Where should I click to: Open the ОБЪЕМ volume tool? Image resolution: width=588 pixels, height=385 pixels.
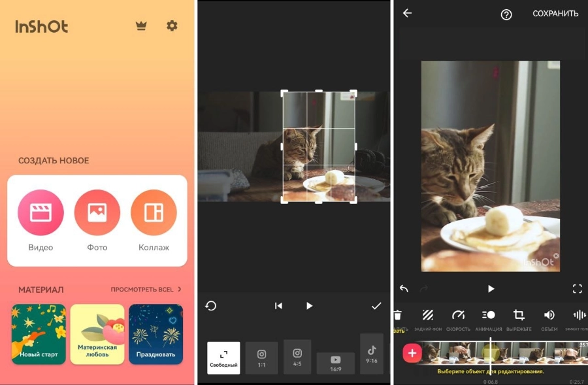[x=549, y=320]
